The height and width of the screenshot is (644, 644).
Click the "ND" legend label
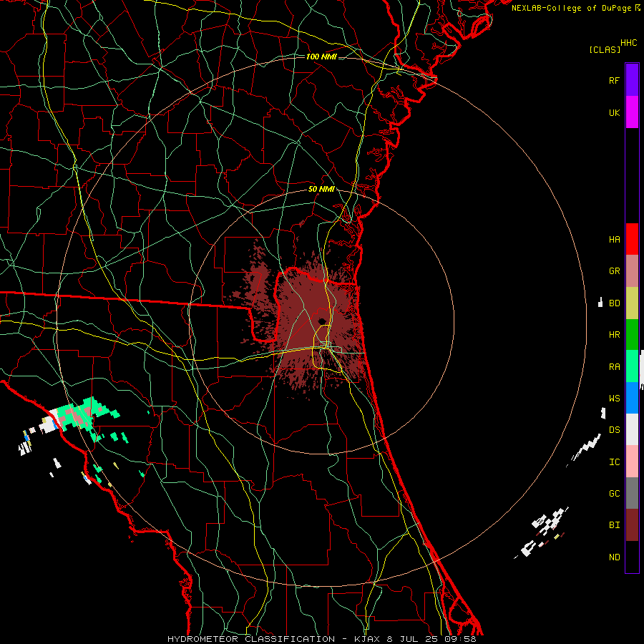[615, 557]
